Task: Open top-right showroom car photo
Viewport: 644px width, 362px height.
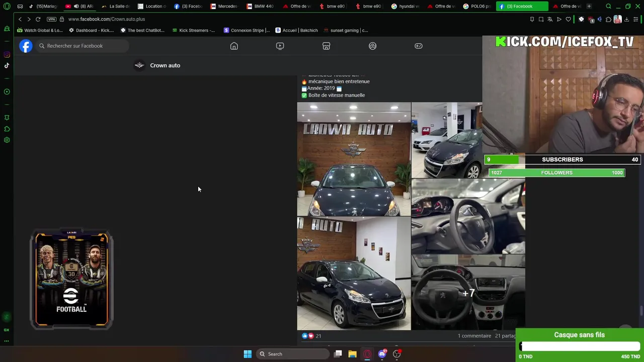Action: 447,140
